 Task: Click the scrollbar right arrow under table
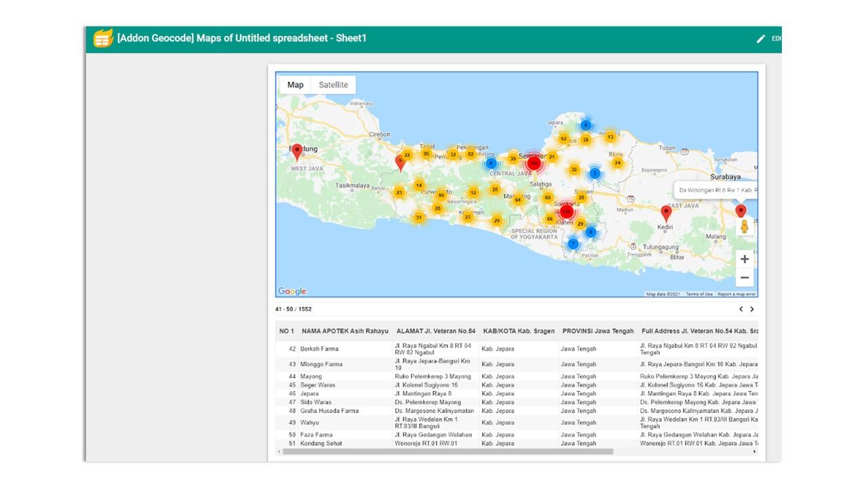[x=755, y=451]
